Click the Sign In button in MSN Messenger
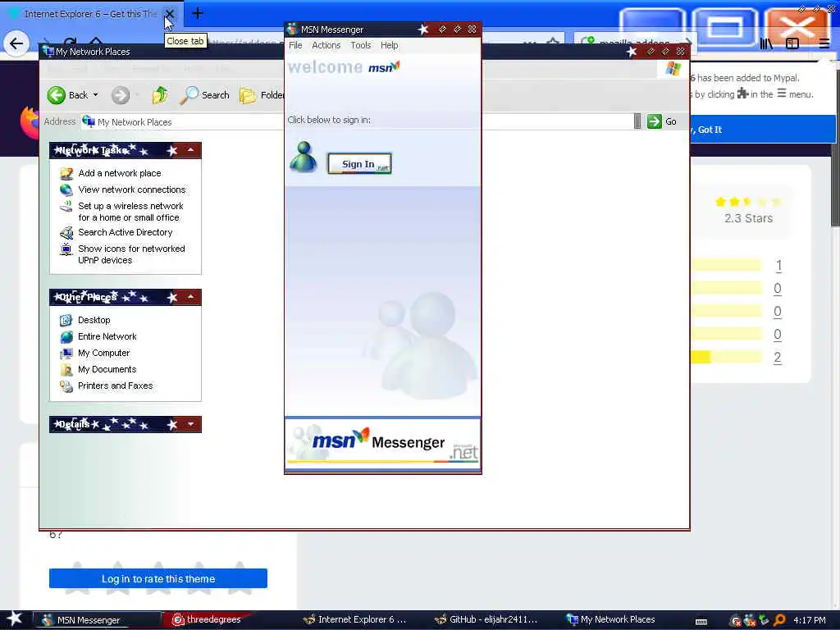840x630 pixels. [x=359, y=164]
